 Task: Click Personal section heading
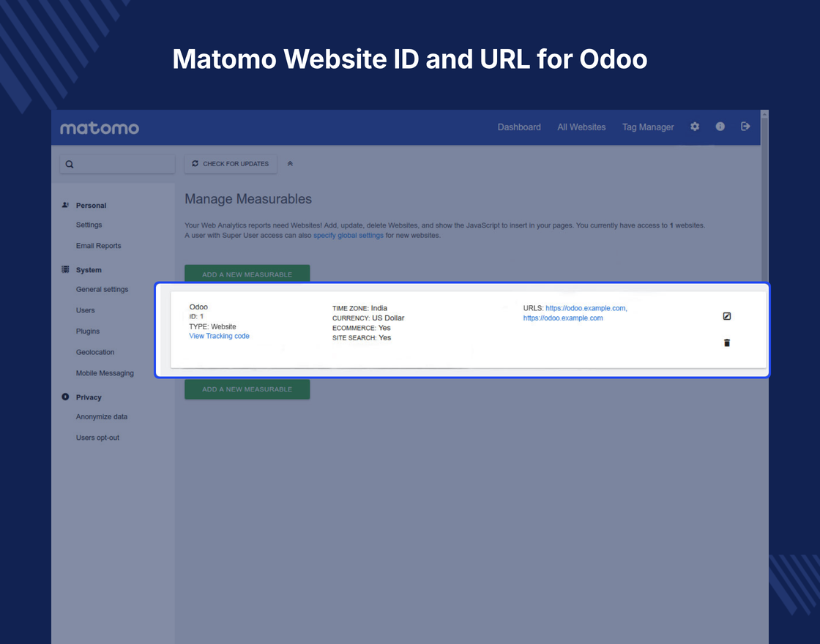tap(91, 206)
